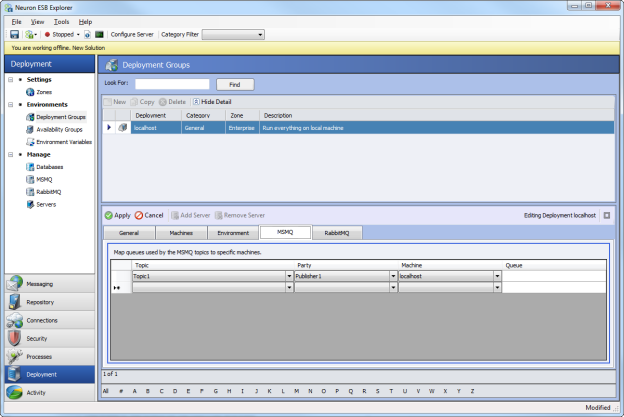Switch to the RabbitMQ tab

coord(337,233)
